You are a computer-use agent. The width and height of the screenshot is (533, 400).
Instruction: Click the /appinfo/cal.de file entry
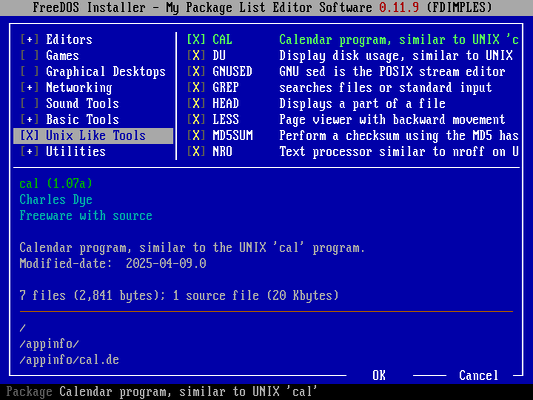pos(69,360)
